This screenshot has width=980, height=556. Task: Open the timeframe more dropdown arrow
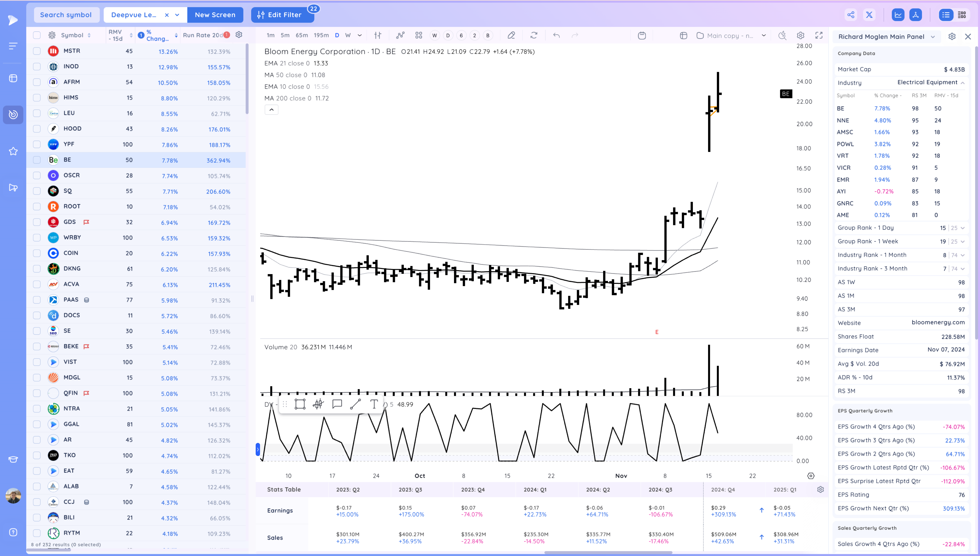pos(359,36)
